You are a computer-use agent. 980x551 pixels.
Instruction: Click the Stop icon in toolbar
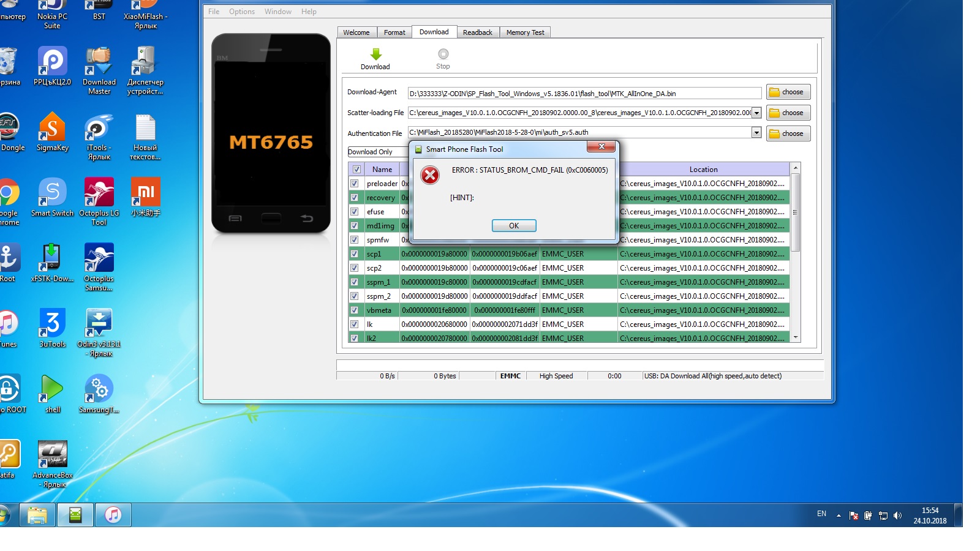click(x=443, y=54)
